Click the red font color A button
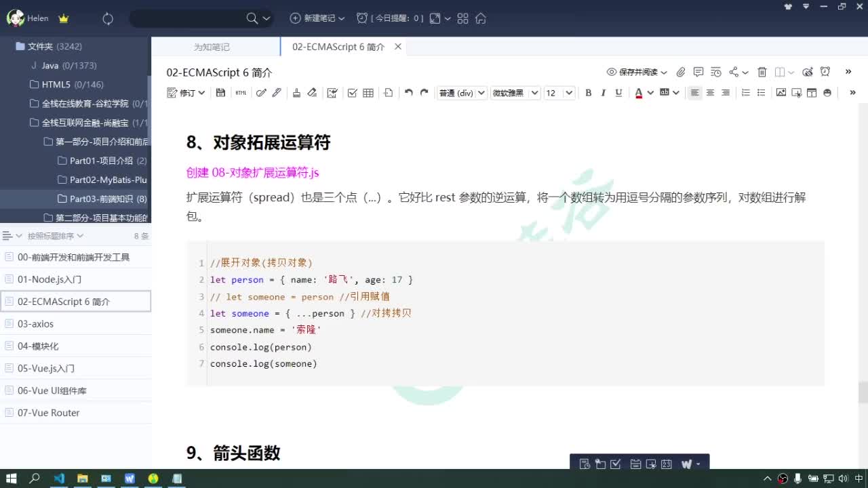The height and width of the screenshot is (488, 868). 639,93
